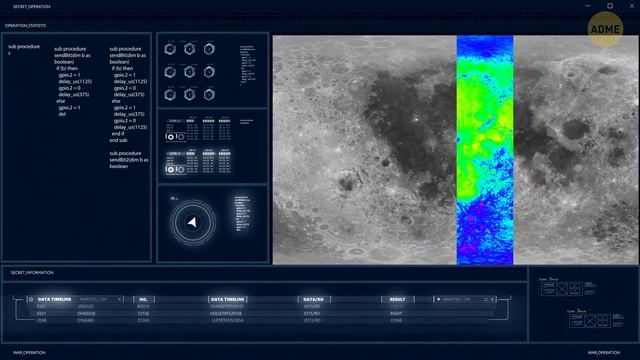Click the crossed-box icon in upper bottom-right group
This screenshot has width=640, height=360.
pos(562,289)
